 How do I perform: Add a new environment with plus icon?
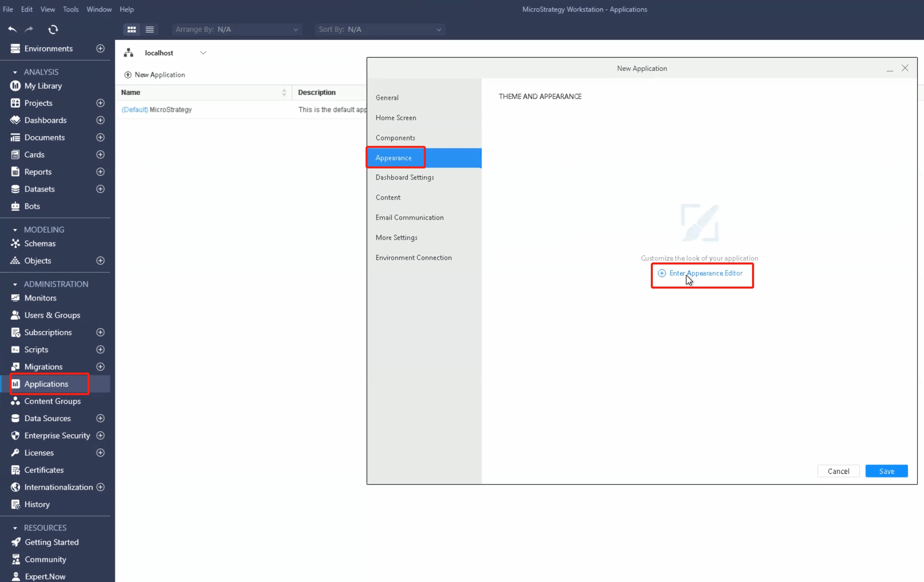[x=100, y=49]
